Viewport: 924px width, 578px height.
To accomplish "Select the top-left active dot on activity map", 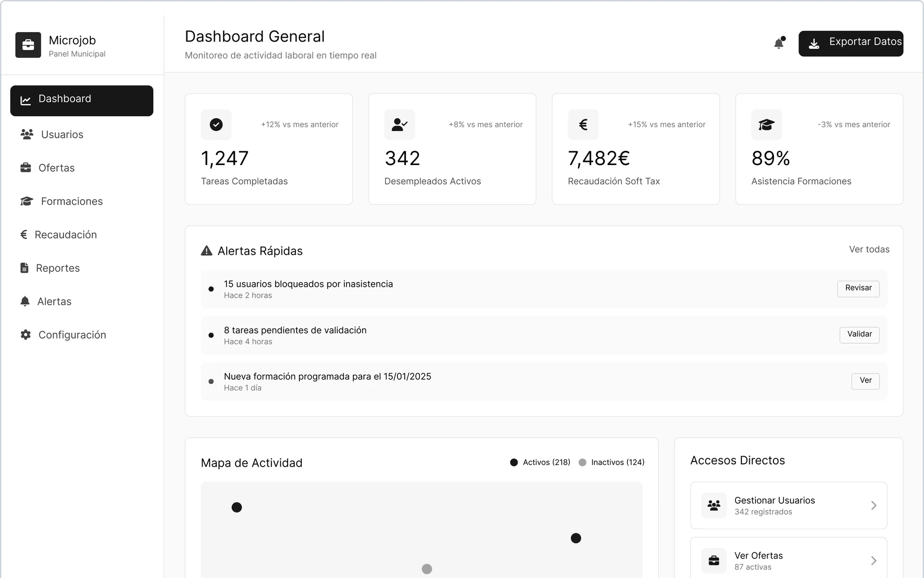I will pos(237,507).
